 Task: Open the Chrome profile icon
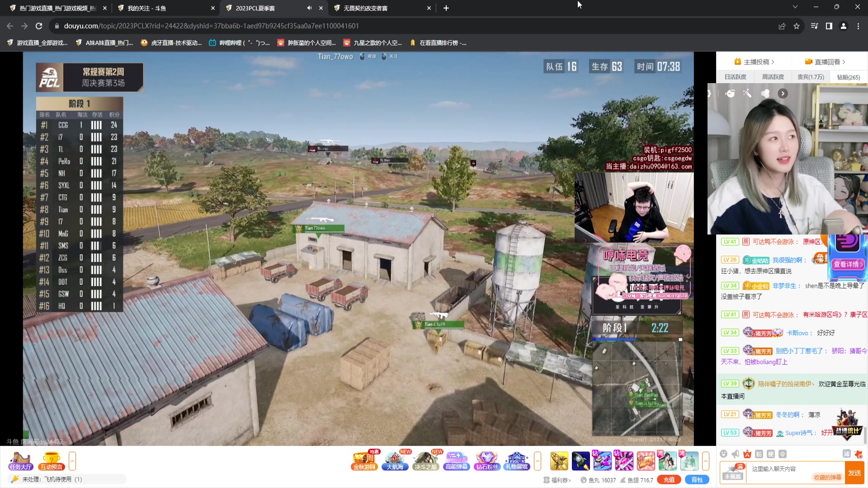[844, 26]
